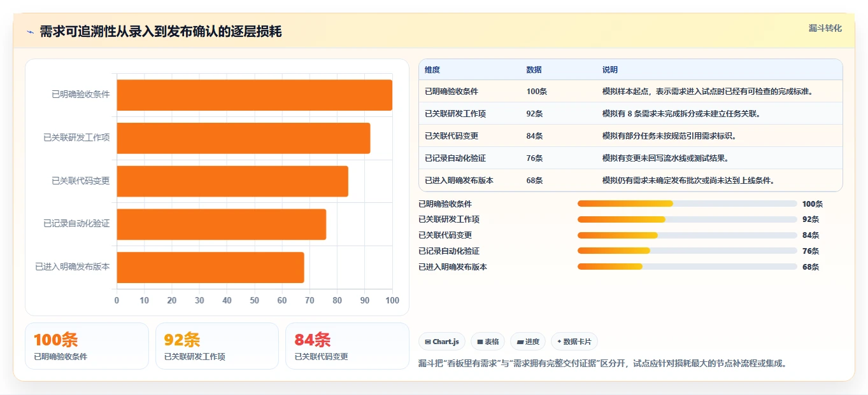
Task: Click the chart y-axis label 已明确验收条件
Action: pyautogui.click(x=81, y=94)
